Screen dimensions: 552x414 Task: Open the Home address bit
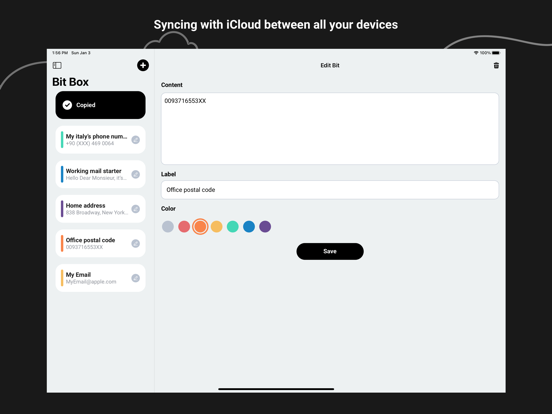click(100, 209)
